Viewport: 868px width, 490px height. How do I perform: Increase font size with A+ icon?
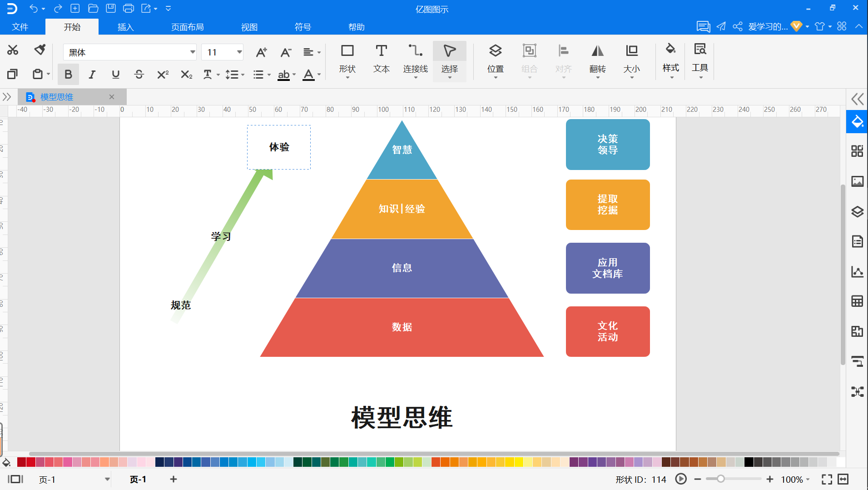[261, 52]
